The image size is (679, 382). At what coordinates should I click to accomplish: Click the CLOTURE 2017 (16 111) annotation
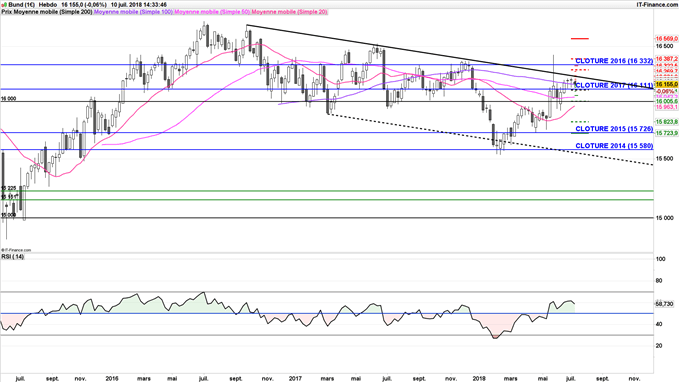pyautogui.click(x=614, y=86)
